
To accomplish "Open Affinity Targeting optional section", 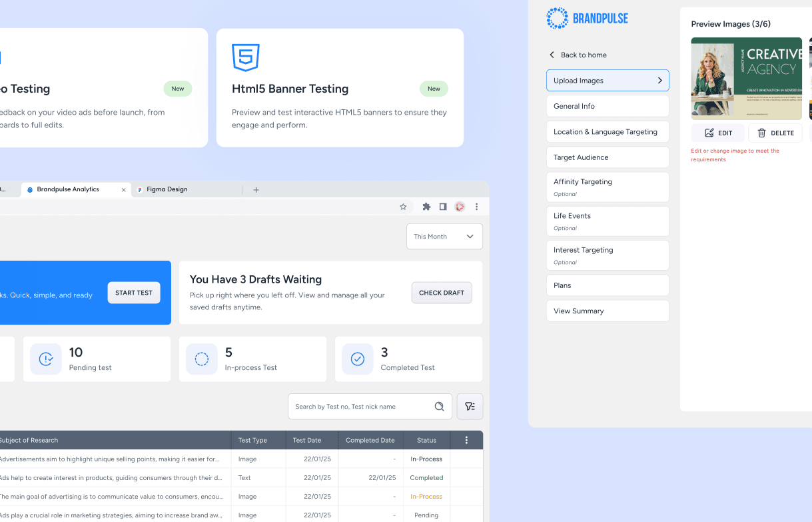I will click(608, 187).
